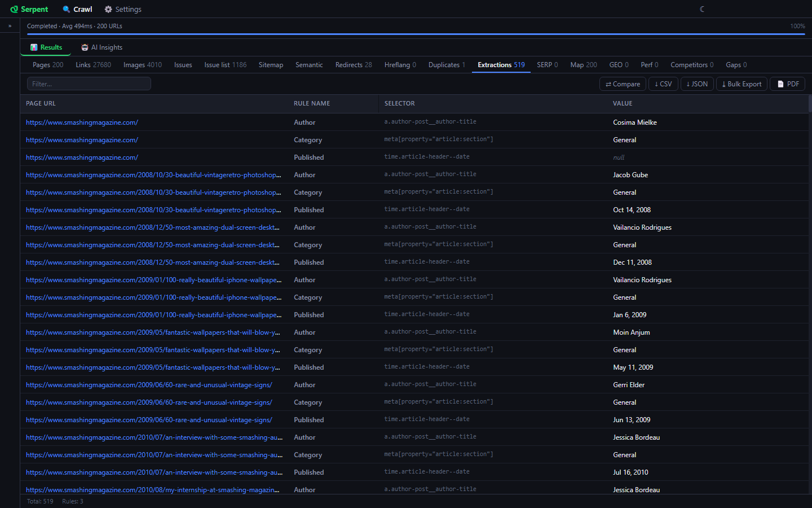Open fantastic-wallpapers link with Moin Anjum value
Screen dimensions: 812x508
[153, 332]
